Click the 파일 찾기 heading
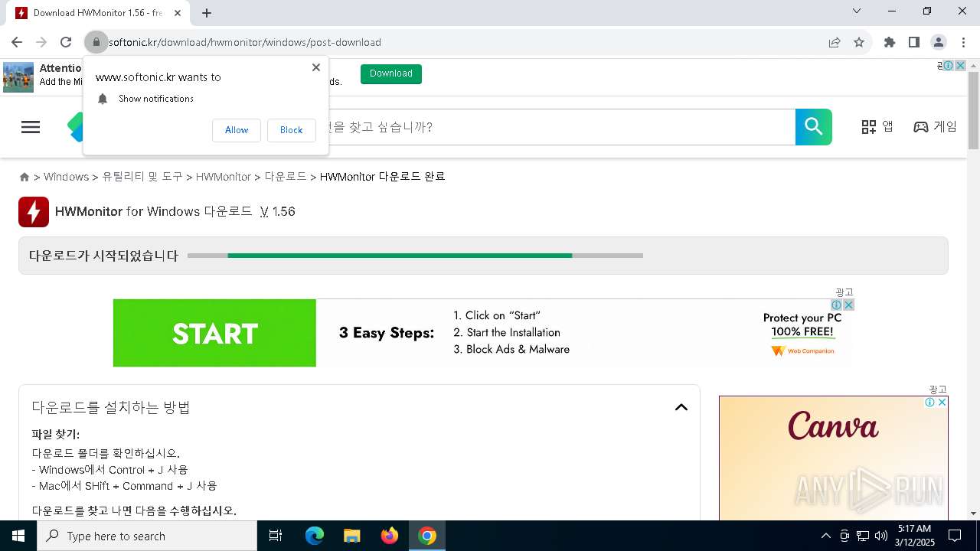 [x=56, y=435]
